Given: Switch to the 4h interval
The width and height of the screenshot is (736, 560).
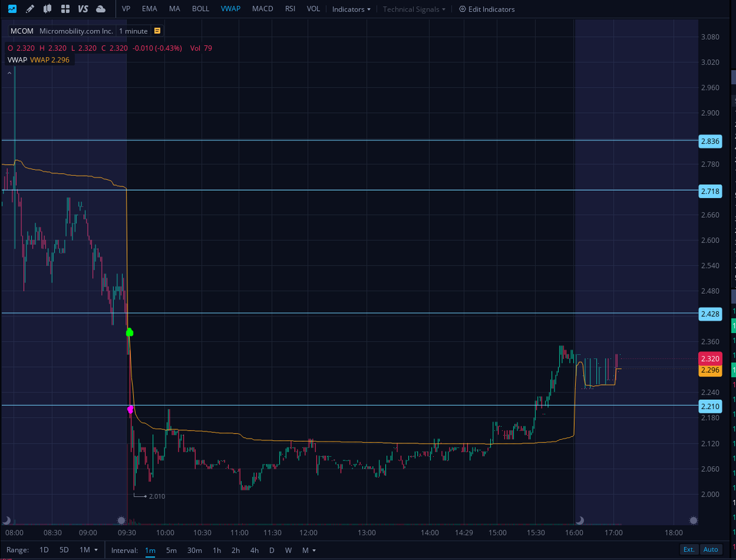Looking at the screenshot, I should (x=255, y=550).
